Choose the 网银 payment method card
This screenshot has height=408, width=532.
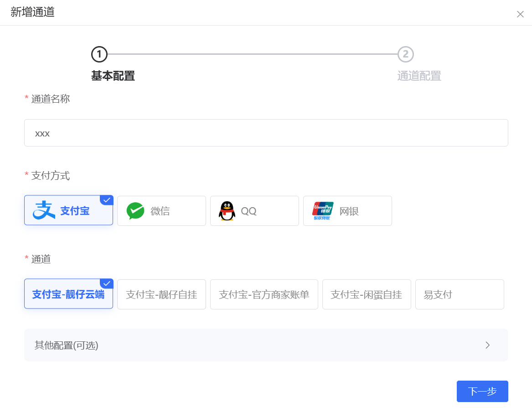[x=347, y=211]
